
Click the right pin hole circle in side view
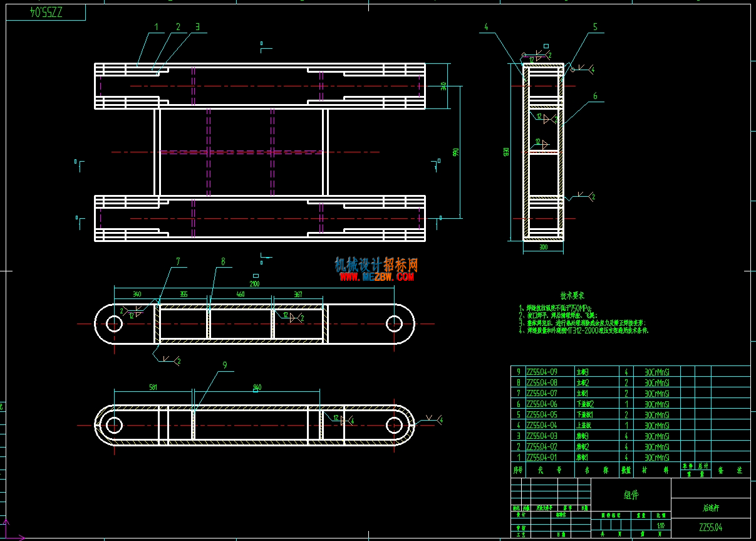[x=394, y=323]
